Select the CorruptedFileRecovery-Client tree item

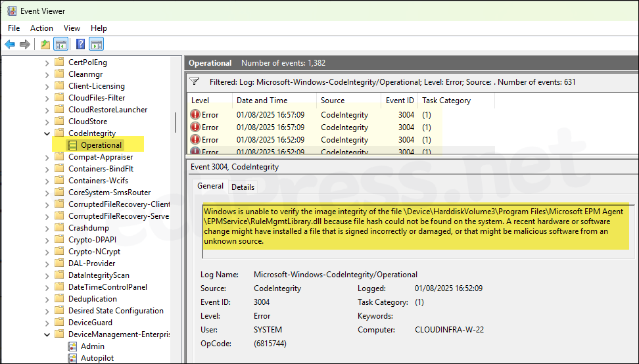click(x=118, y=204)
